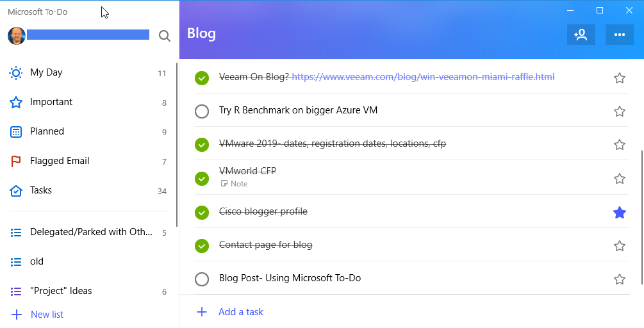The width and height of the screenshot is (644, 328).
Task: Open the search magnifier icon
Action: pos(164,36)
